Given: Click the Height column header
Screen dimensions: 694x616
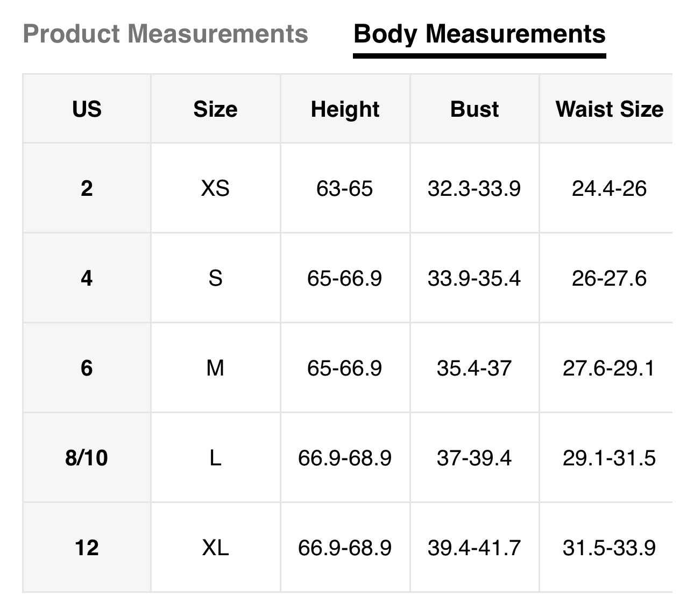Looking at the screenshot, I should [345, 109].
